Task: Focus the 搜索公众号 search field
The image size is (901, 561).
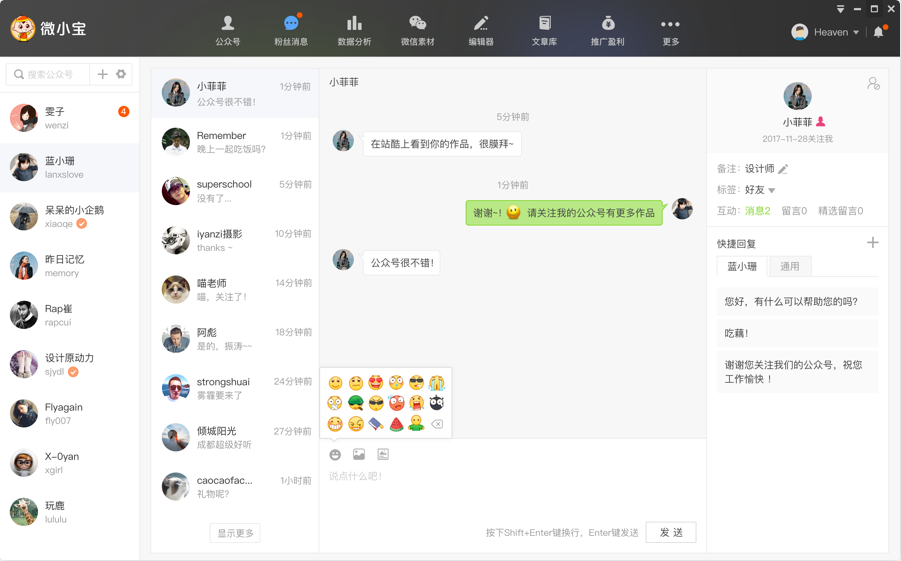Action: pyautogui.click(x=48, y=74)
